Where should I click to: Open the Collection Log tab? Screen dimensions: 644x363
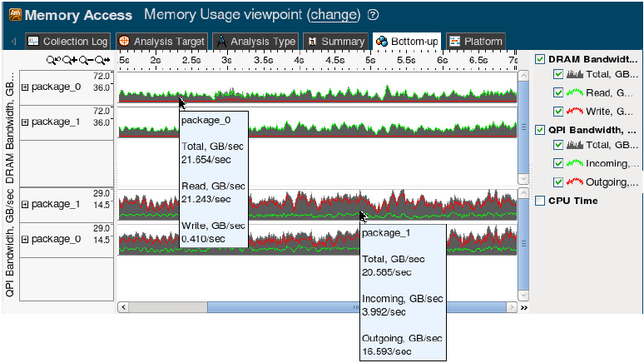coord(67,41)
